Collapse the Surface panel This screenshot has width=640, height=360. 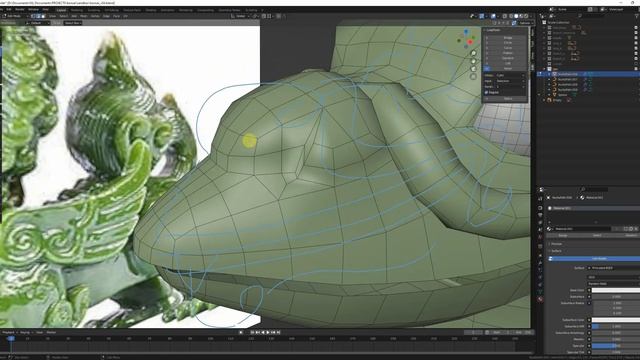556,251
